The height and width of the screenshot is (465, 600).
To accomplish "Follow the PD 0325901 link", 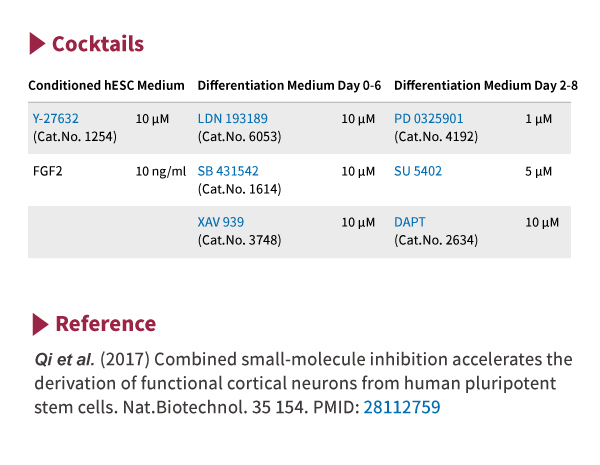I will pos(429,119).
